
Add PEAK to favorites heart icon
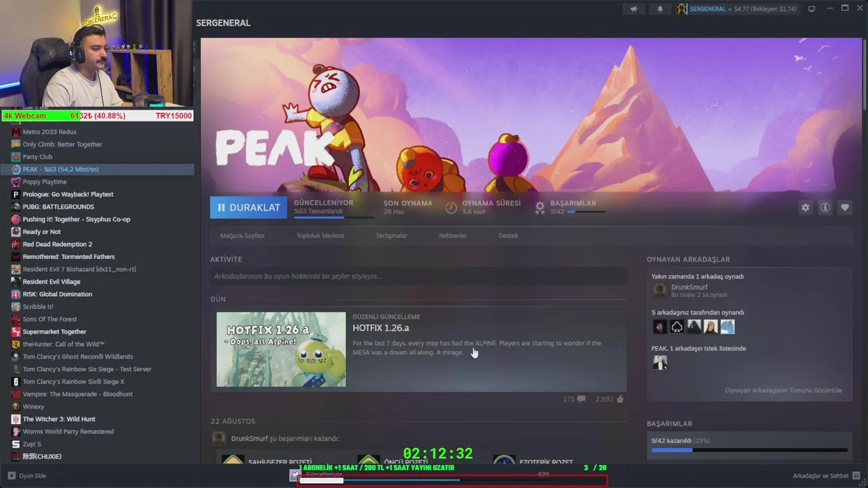click(x=844, y=207)
